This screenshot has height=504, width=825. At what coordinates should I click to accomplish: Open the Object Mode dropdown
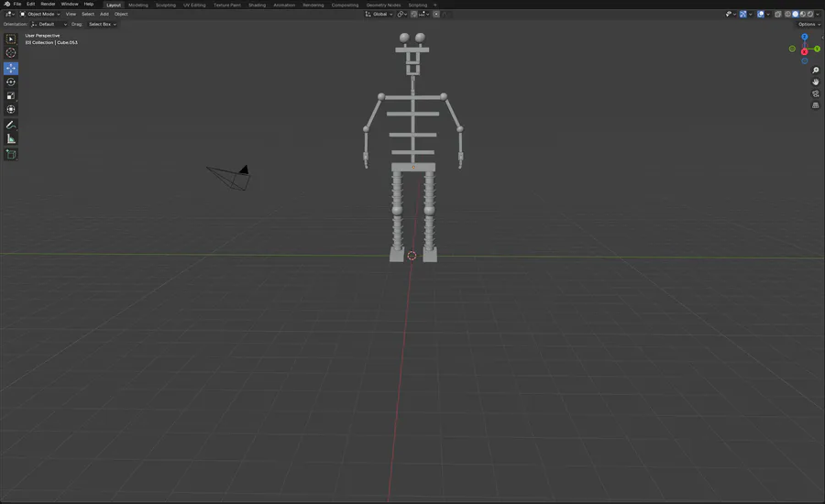40,15
